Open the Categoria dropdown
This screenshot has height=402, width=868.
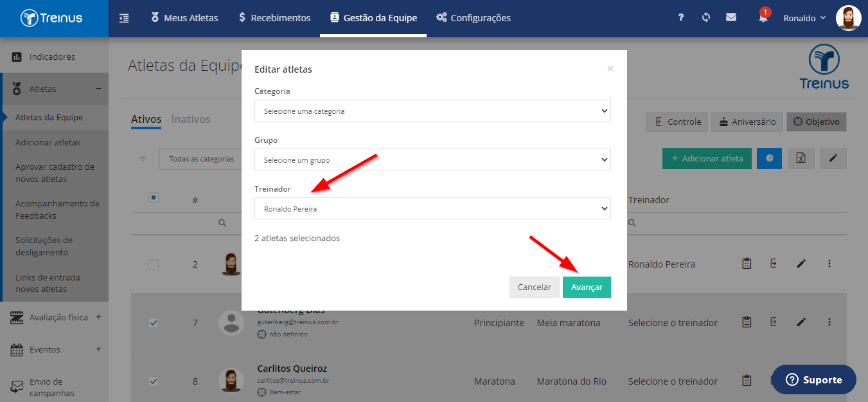432,111
